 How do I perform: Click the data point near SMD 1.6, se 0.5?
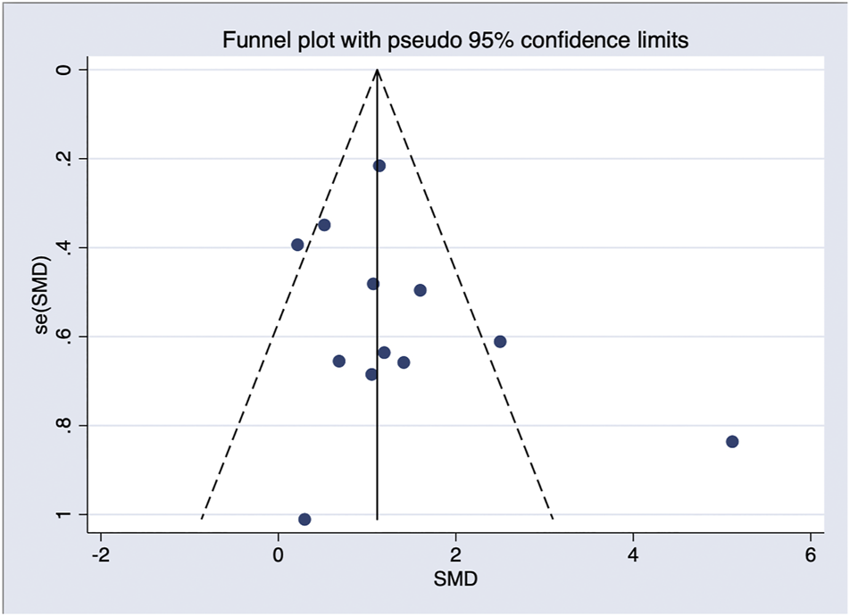(x=420, y=290)
